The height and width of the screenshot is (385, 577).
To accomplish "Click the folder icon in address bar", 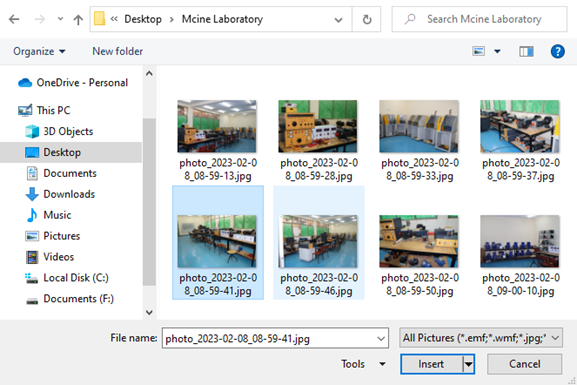I will (x=99, y=19).
